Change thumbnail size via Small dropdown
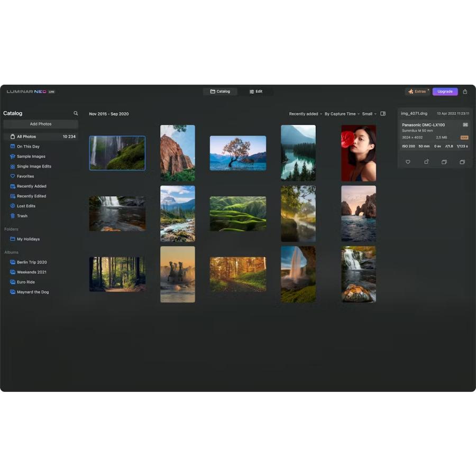The height and width of the screenshot is (476, 476). pos(369,114)
